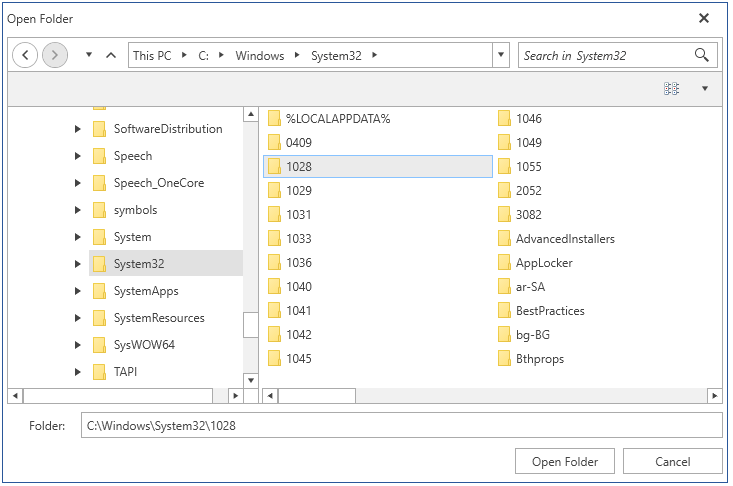Screen dimensions: 733x486
Task: Click the 1045 folder icon
Action: tap(274, 358)
